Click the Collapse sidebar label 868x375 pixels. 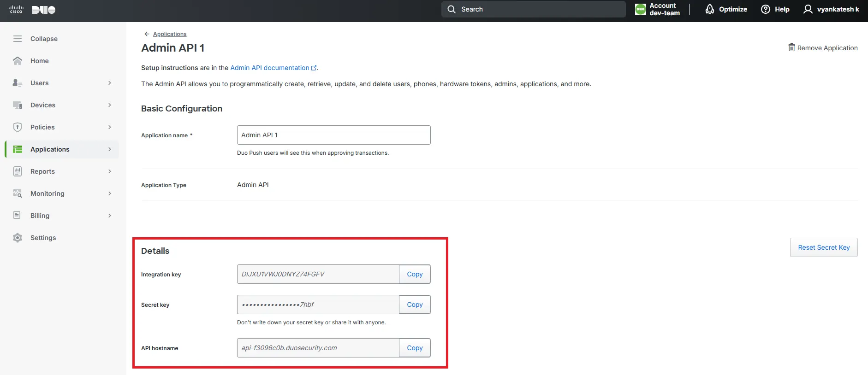pos(44,39)
